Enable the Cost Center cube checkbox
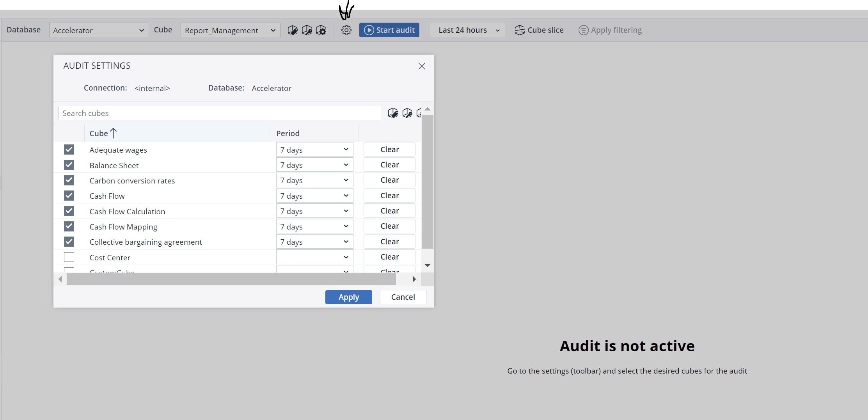This screenshot has height=420, width=868. (x=69, y=257)
